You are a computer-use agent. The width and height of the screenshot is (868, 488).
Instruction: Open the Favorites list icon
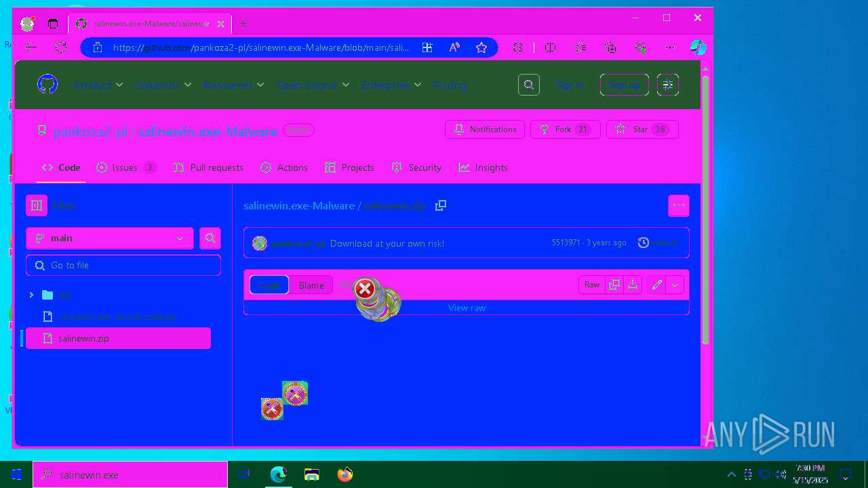(580, 47)
